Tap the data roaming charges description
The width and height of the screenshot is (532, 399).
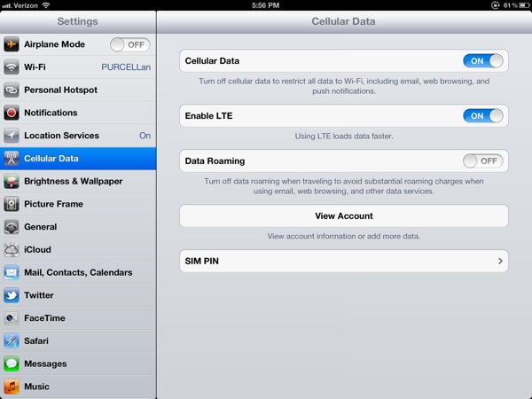[x=344, y=186]
